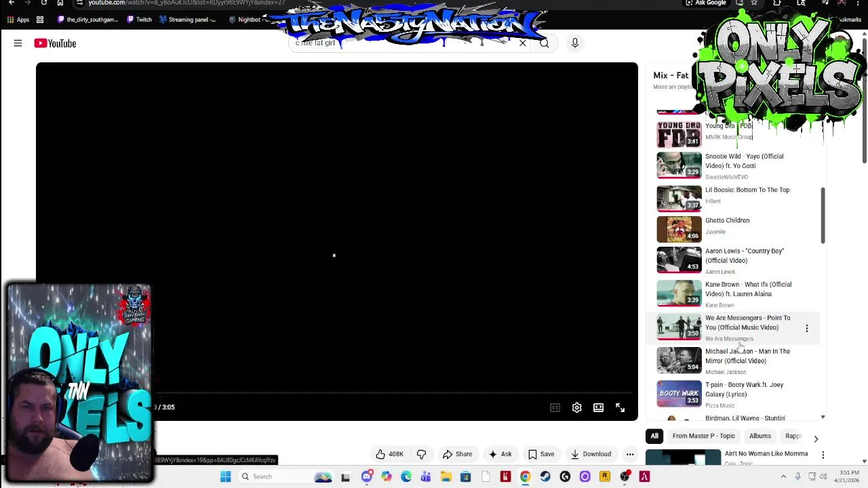Image resolution: width=868 pixels, height=488 pixels.
Task: Go to YouTube home via logo
Action: [55, 43]
